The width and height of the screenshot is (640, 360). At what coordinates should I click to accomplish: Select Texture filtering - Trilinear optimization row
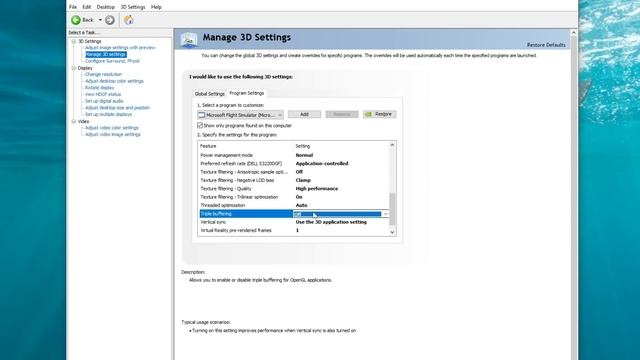pos(294,197)
